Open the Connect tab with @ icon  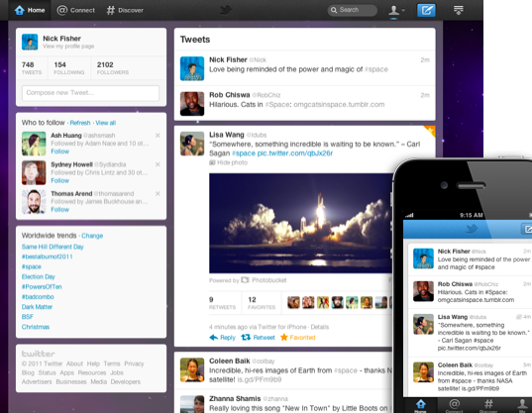[x=76, y=10]
